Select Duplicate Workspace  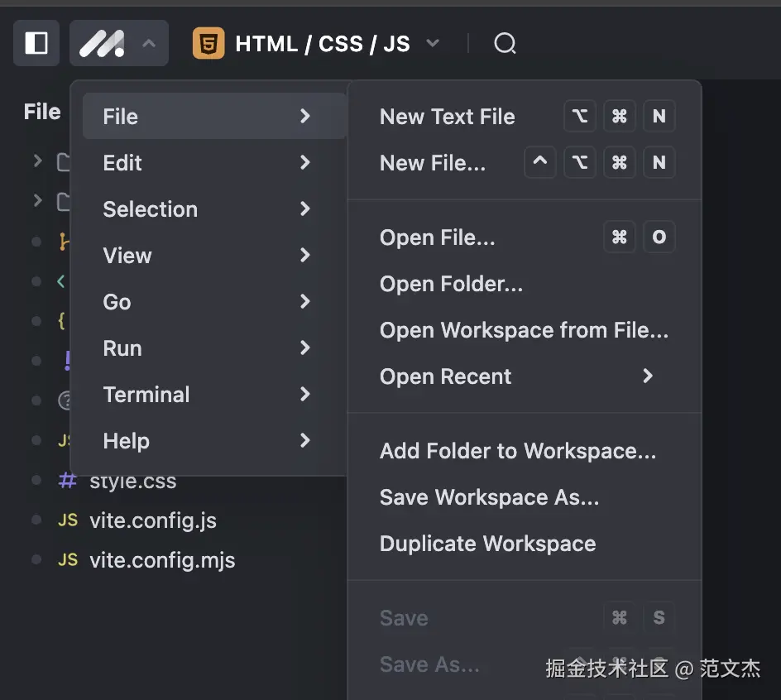pos(487,544)
